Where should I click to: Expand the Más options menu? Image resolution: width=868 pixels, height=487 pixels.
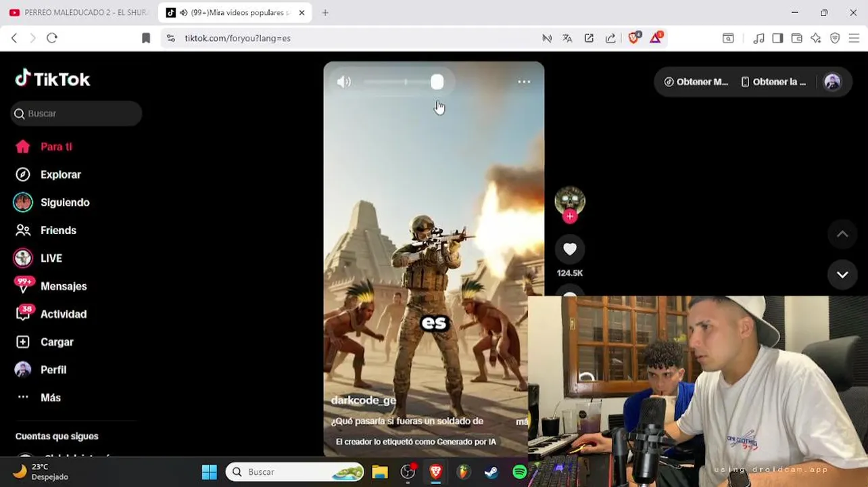point(39,398)
